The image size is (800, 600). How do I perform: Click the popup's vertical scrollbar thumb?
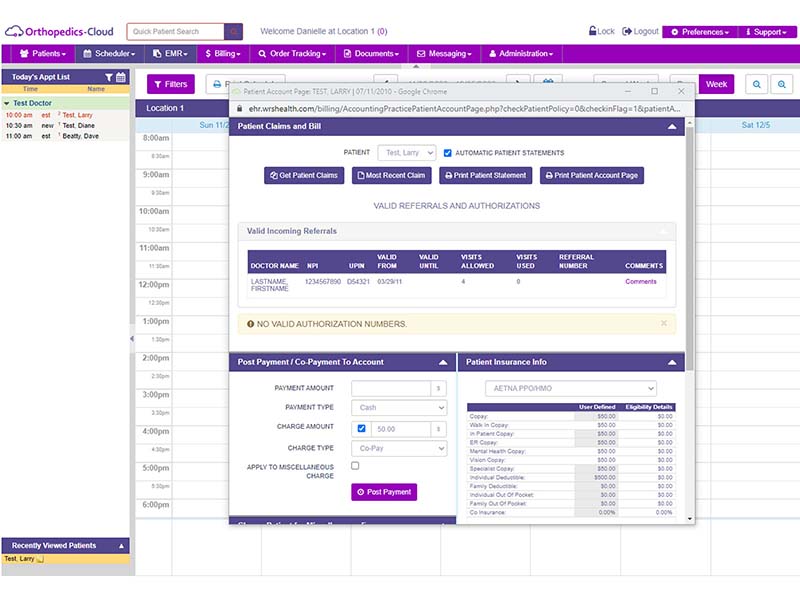tap(690, 248)
